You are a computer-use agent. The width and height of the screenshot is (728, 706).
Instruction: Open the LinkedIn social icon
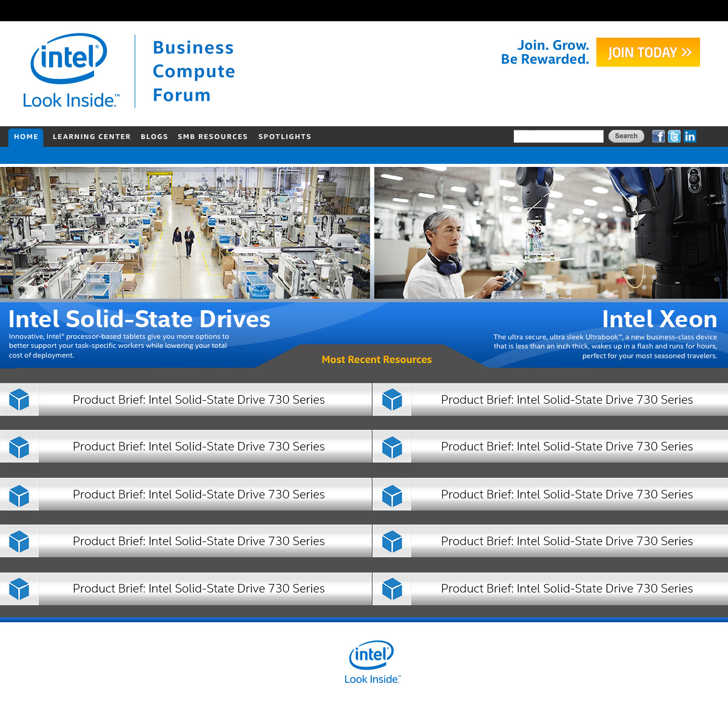[x=690, y=136]
